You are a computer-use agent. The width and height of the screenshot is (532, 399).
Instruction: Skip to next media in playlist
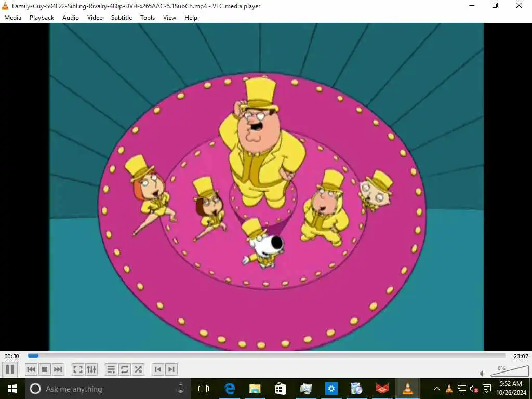[x=58, y=369]
